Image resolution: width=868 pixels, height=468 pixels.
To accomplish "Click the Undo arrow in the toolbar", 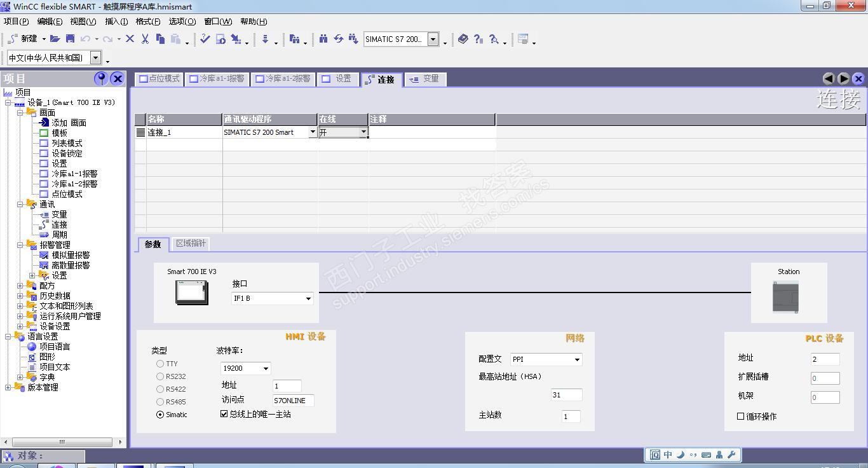I will point(85,39).
